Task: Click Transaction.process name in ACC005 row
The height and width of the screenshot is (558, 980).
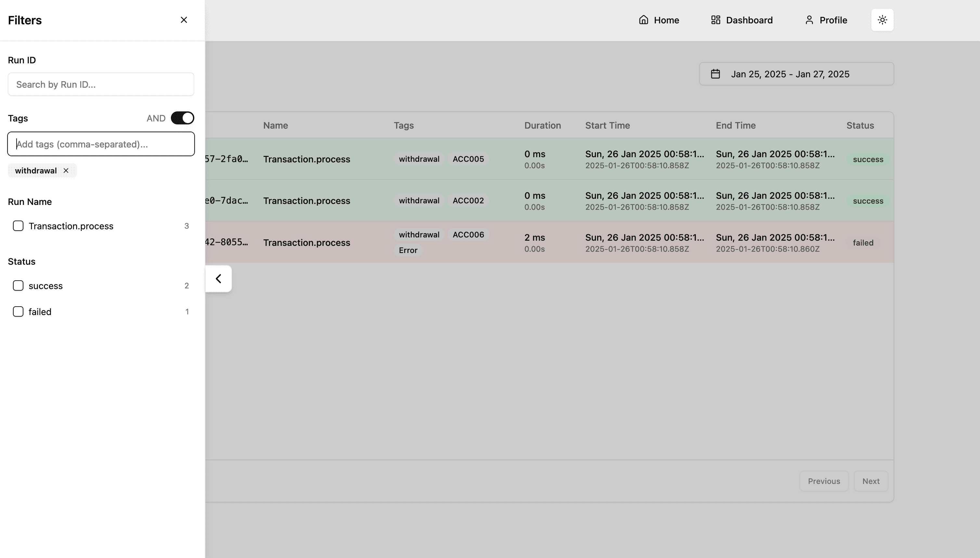Action: pyautogui.click(x=306, y=159)
